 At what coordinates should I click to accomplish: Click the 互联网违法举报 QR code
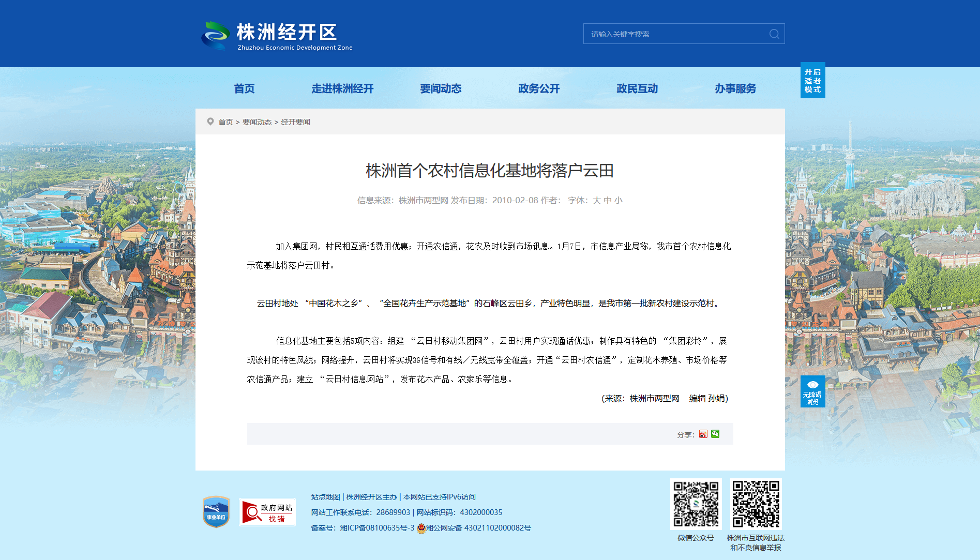(x=756, y=504)
